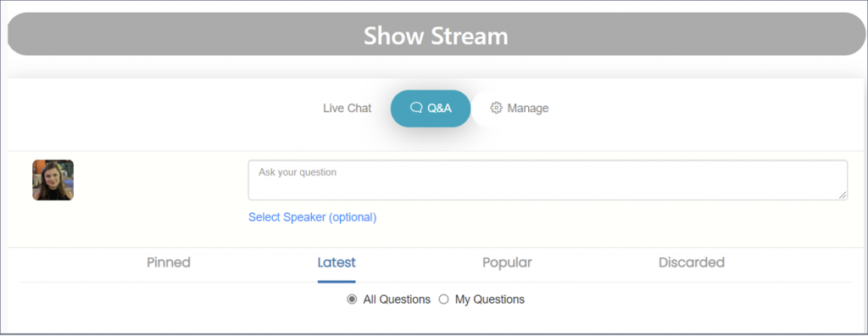
Task: Click the Show Stream button
Action: 437,34
